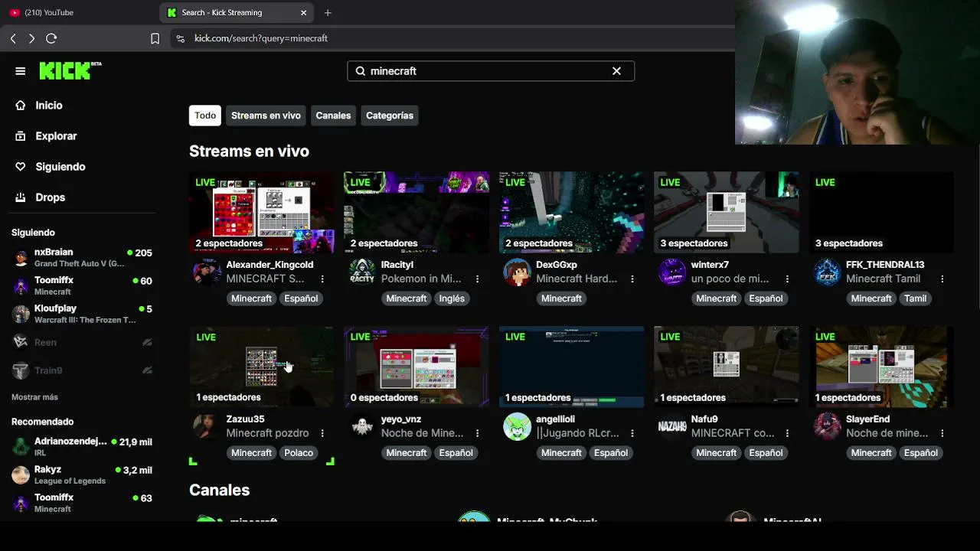Open options menu for yeyo_vnz stream
The width and height of the screenshot is (980, 551).
(477, 433)
